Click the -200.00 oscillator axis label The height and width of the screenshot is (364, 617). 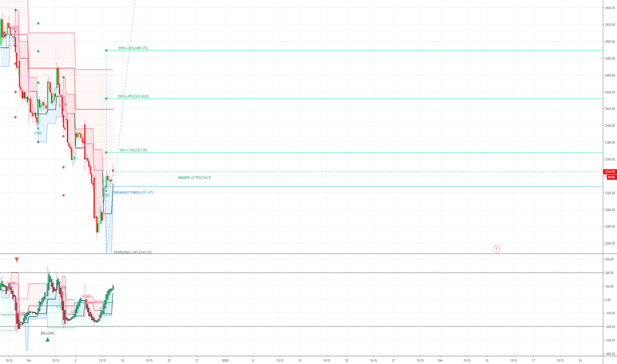(610, 327)
